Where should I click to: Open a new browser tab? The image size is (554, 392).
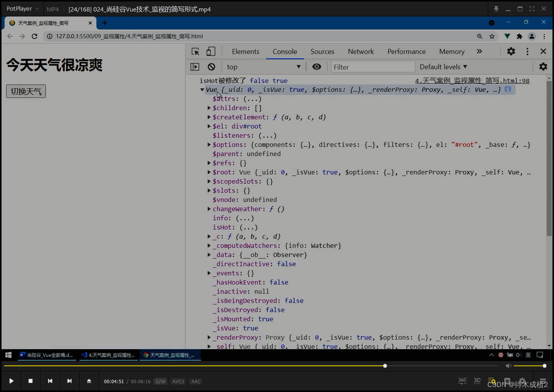pos(104,23)
